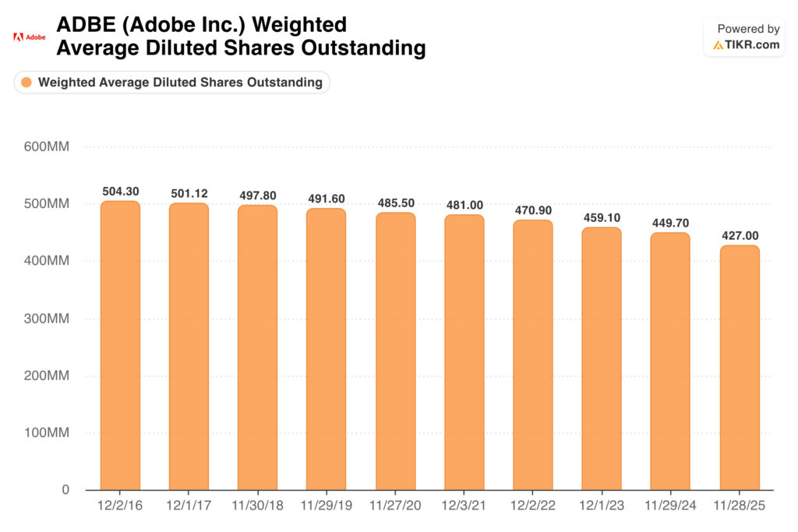Click the orange legend dot
Image resolution: width=798 pixels, height=532 pixels.
coord(26,83)
